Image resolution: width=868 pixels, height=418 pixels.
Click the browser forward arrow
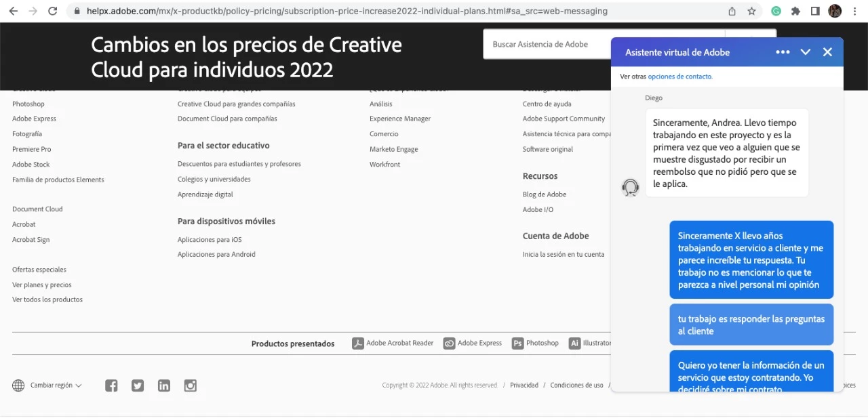coord(33,12)
